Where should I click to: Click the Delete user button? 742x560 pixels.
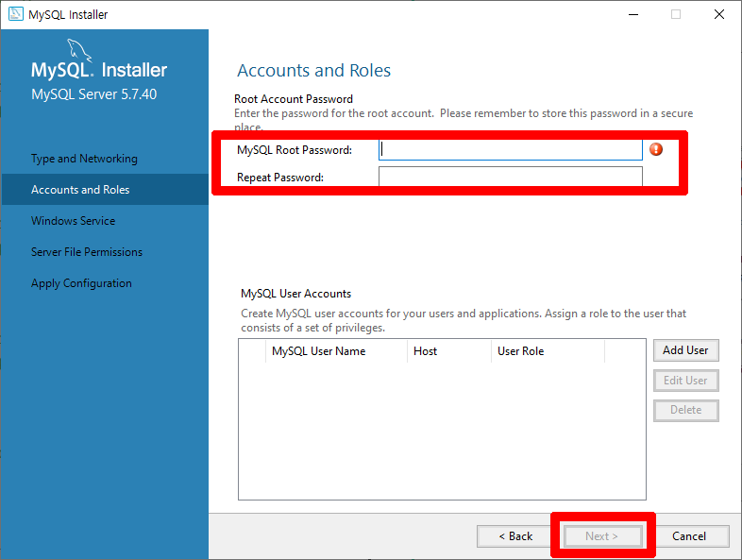pos(685,411)
